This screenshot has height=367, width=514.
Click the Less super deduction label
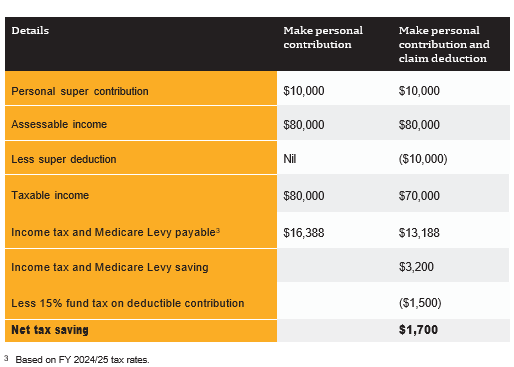[x=64, y=159]
